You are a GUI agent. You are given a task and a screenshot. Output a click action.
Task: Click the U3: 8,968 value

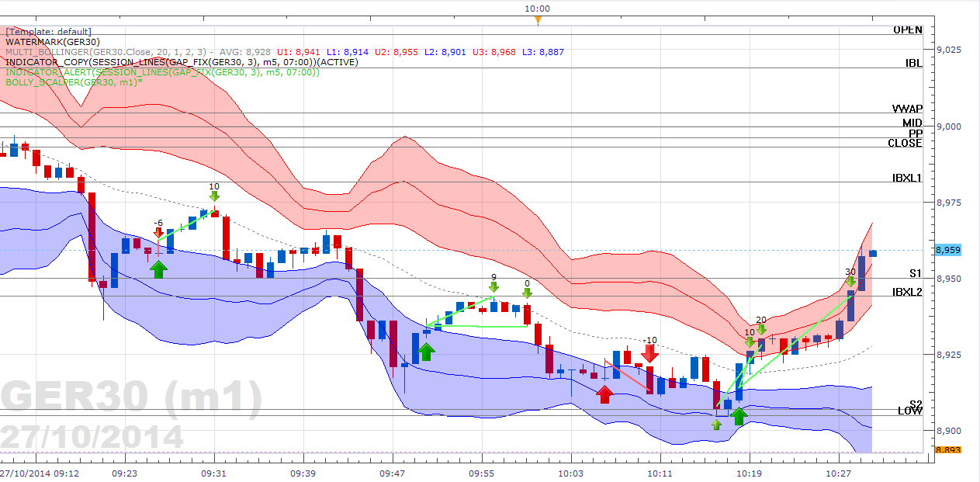click(495, 52)
